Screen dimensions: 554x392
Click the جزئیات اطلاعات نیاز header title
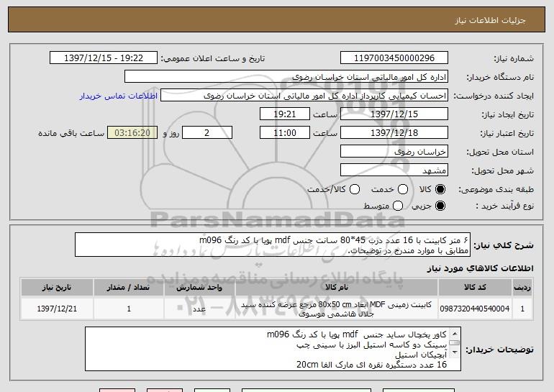(x=490, y=20)
